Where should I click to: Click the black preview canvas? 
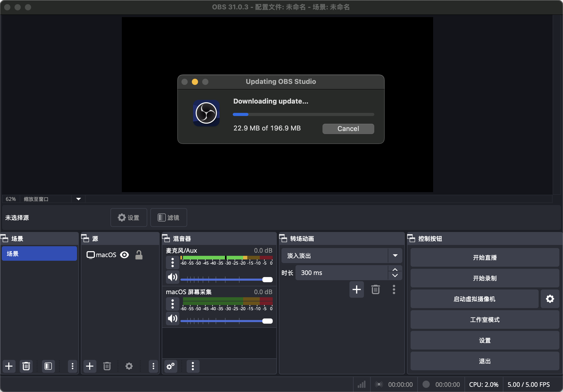pos(277,105)
